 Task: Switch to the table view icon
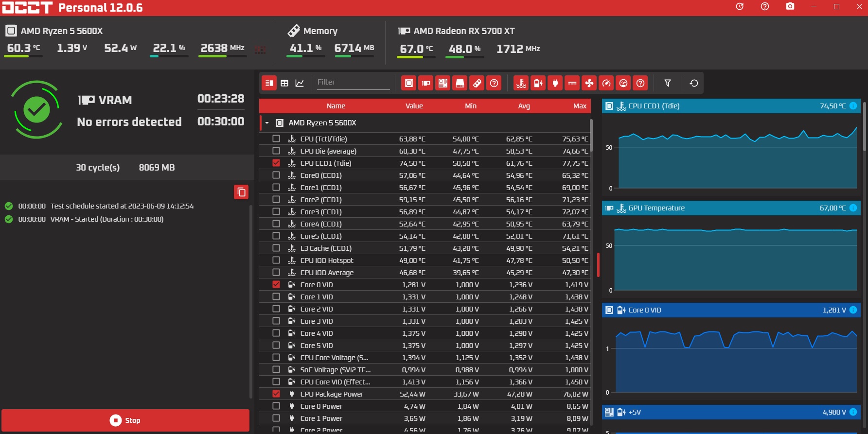point(284,83)
